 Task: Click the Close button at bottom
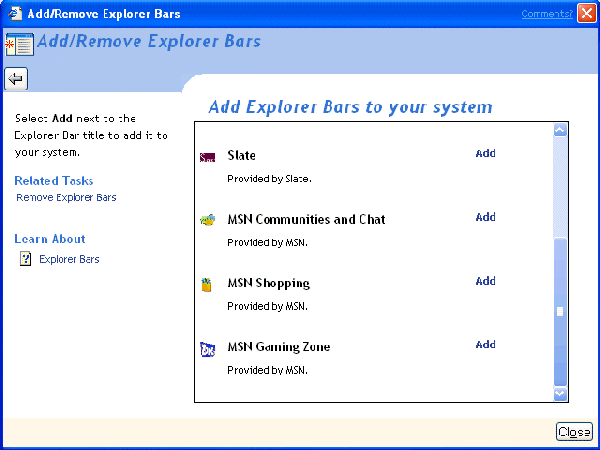click(574, 432)
